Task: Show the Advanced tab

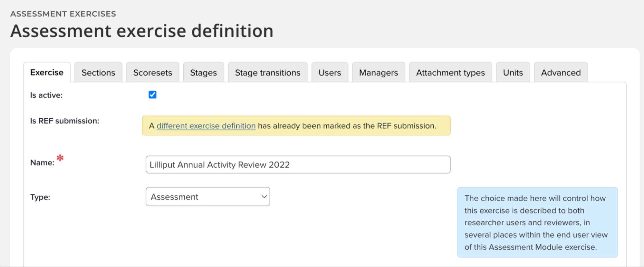Action: 561,73
